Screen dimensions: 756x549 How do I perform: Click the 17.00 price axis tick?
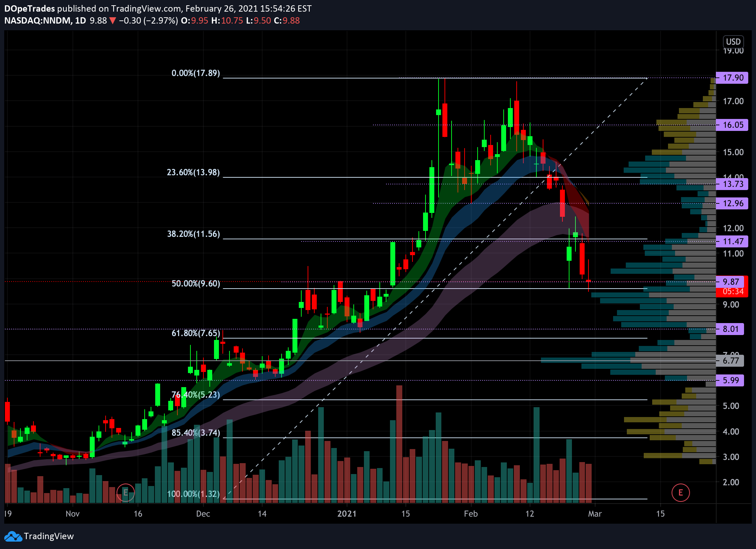(733, 101)
